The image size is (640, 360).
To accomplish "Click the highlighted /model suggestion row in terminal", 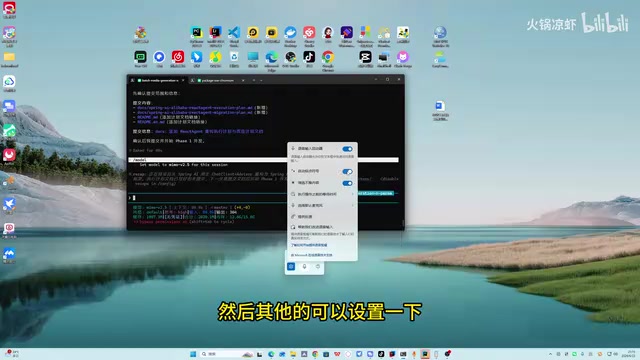I will click(263, 160).
